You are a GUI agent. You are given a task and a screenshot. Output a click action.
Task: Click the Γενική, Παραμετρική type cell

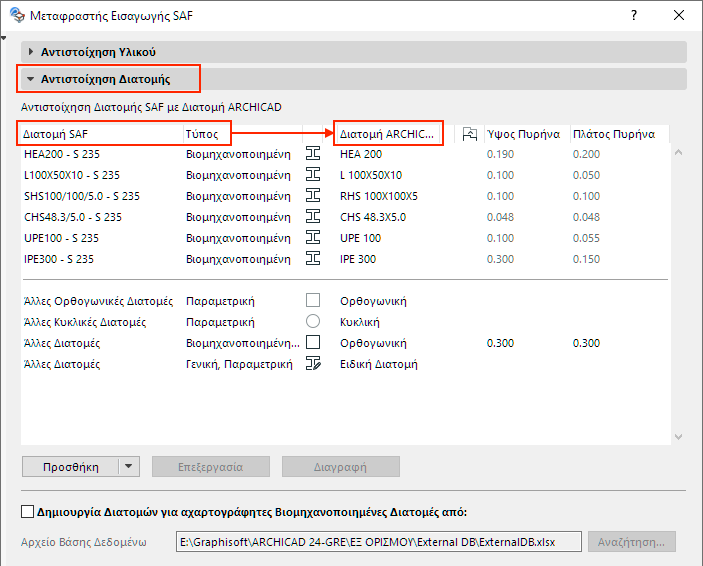(x=239, y=364)
